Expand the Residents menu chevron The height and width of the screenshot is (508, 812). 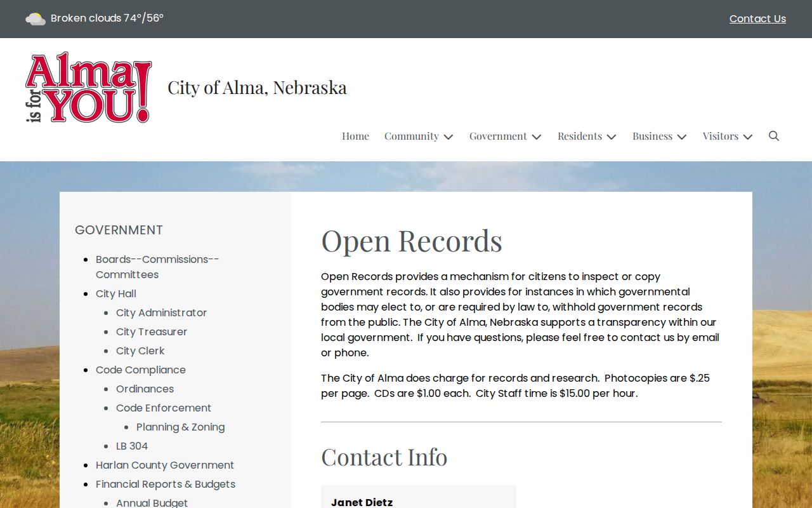(612, 137)
